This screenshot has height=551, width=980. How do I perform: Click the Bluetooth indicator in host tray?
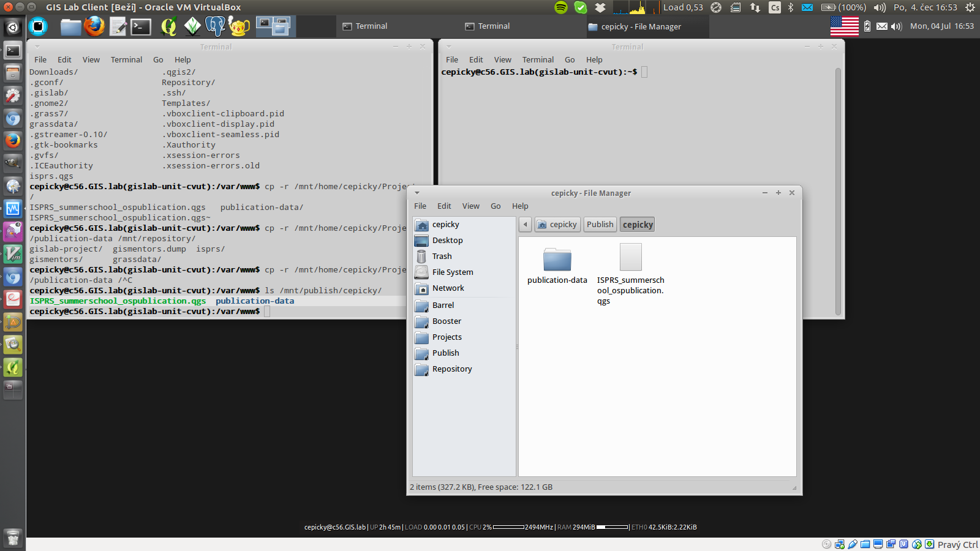click(x=791, y=7)
